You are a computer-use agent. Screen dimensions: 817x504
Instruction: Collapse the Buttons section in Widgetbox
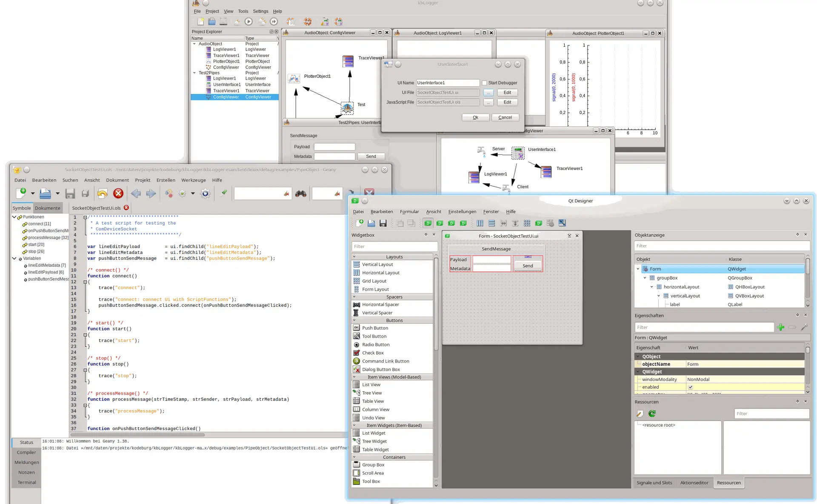354,320
